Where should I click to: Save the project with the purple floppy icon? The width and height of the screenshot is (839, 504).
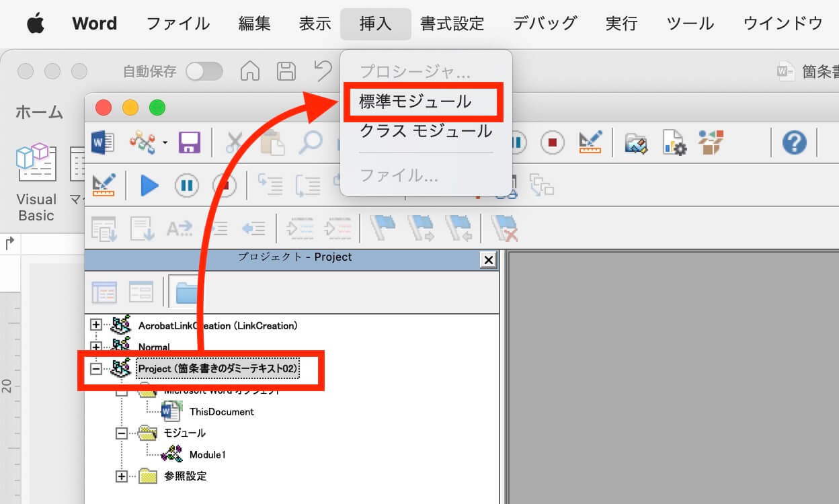point(190,142)
